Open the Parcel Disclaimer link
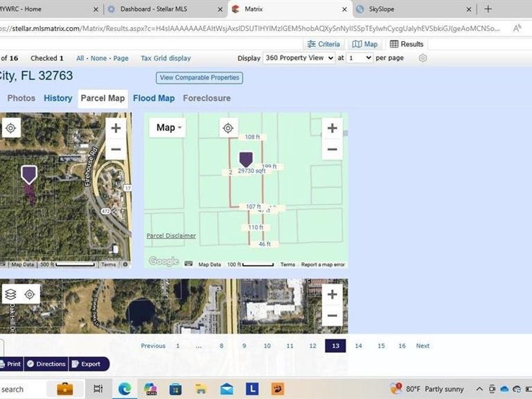532x399 pixels. coord(171,236)
